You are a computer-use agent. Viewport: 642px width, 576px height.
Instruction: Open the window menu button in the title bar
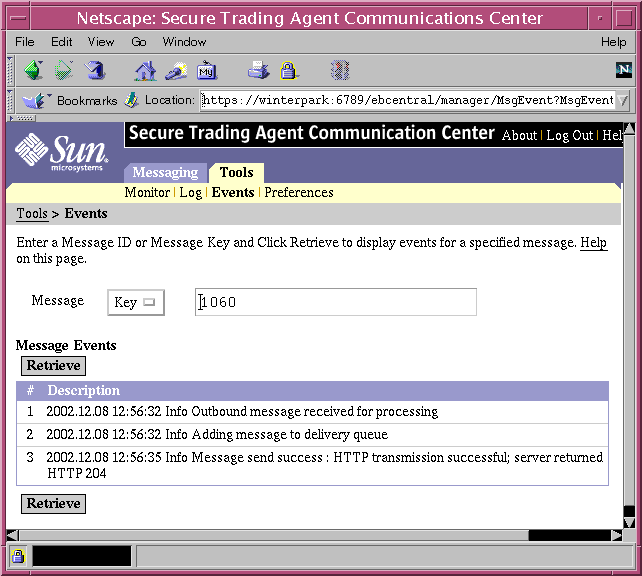coord(18,18)
